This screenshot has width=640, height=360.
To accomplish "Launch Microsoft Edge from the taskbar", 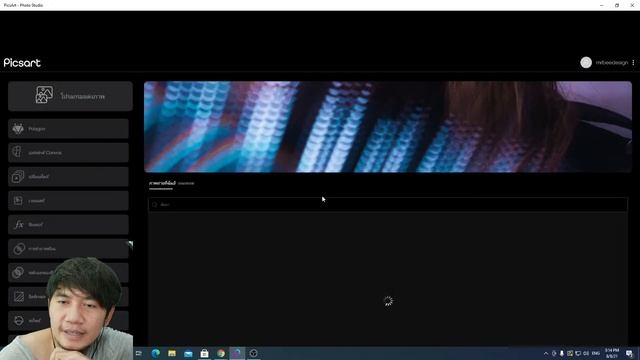I will pyautogui.click(x=156, y=353).
